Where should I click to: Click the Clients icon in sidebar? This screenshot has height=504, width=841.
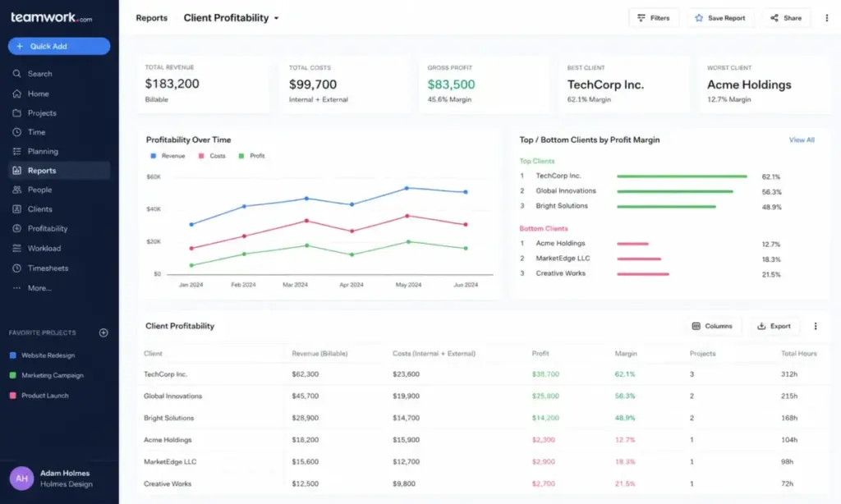click(16, 209)
